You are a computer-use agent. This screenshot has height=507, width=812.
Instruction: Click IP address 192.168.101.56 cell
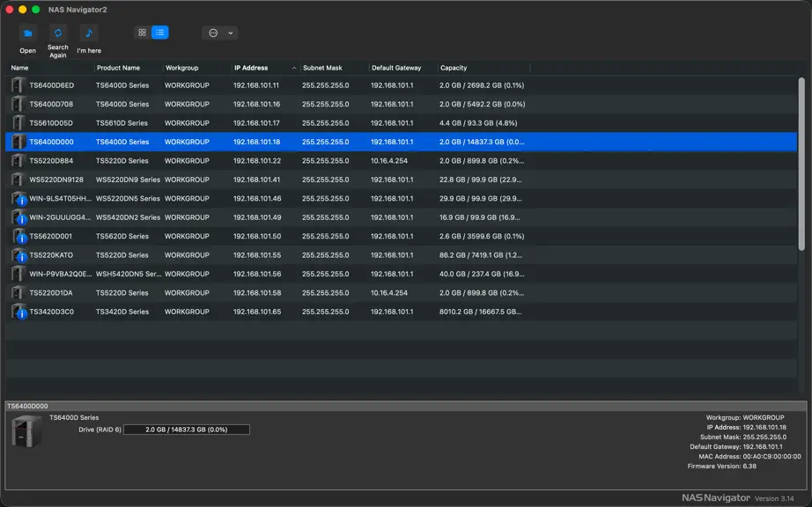(257, 275)
